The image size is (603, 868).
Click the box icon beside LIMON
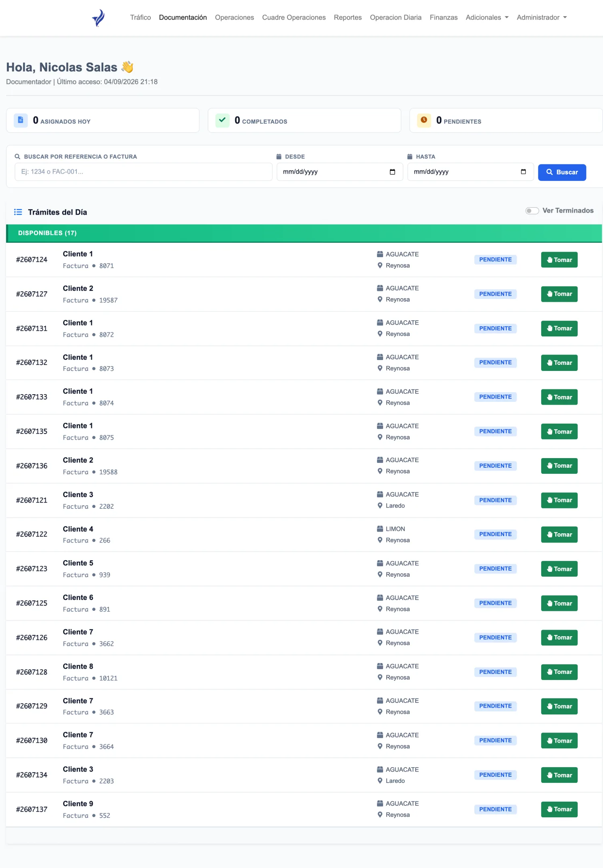(380, 529)
